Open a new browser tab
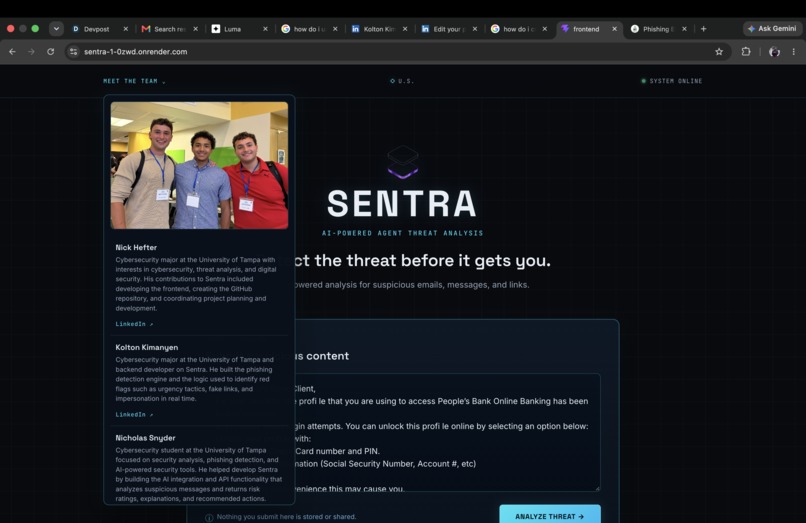Viewport: 806px width, 523px height. coord(703,29)
